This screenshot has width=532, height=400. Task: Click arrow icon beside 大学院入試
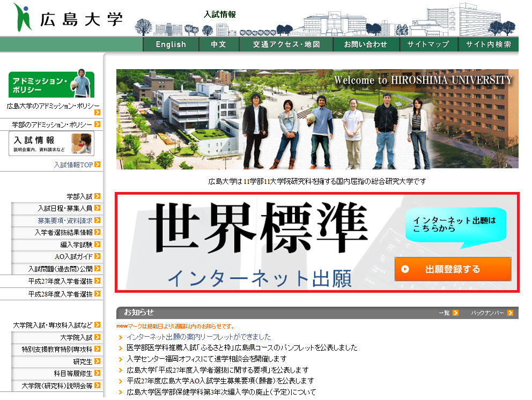pyautogui.click(x=98, y=337)
